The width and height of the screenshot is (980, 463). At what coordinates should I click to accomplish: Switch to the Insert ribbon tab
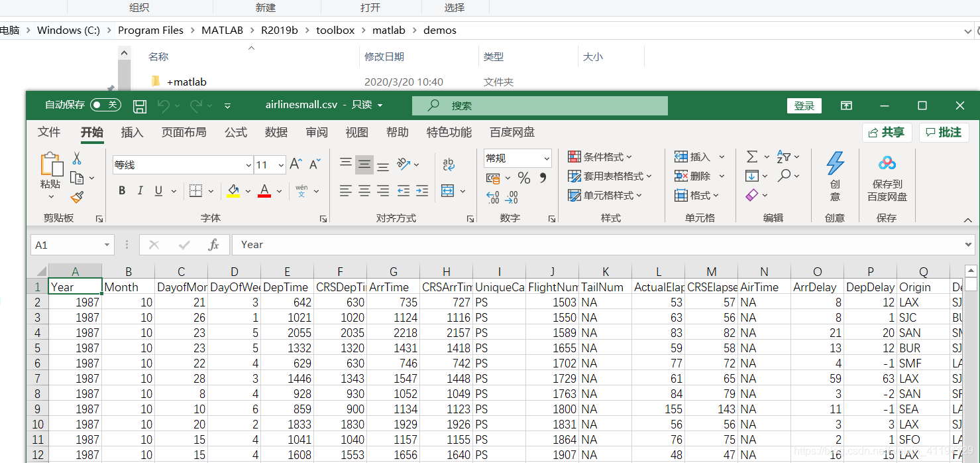click(x=132, y=132)
